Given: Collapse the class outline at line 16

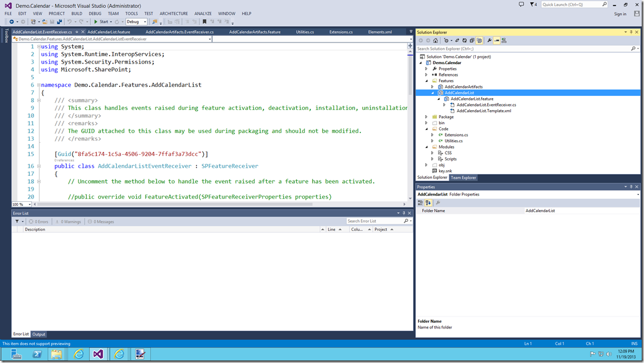Looking at the screenshot, I should [x=39, y=166].
